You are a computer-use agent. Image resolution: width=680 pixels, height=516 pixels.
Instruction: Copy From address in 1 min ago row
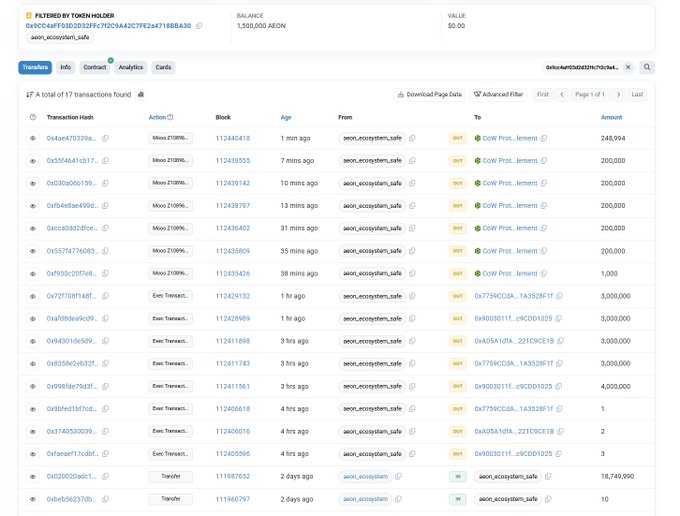[412, 138]
